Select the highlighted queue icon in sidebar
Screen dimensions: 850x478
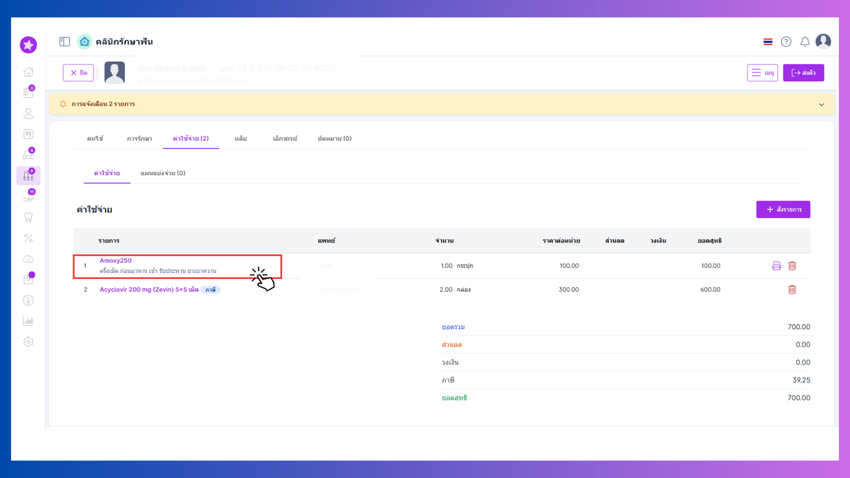point(28,175)
